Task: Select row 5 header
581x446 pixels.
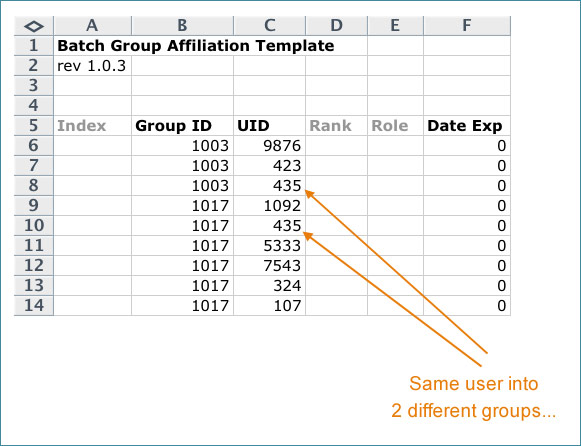Action: (34, 125)
